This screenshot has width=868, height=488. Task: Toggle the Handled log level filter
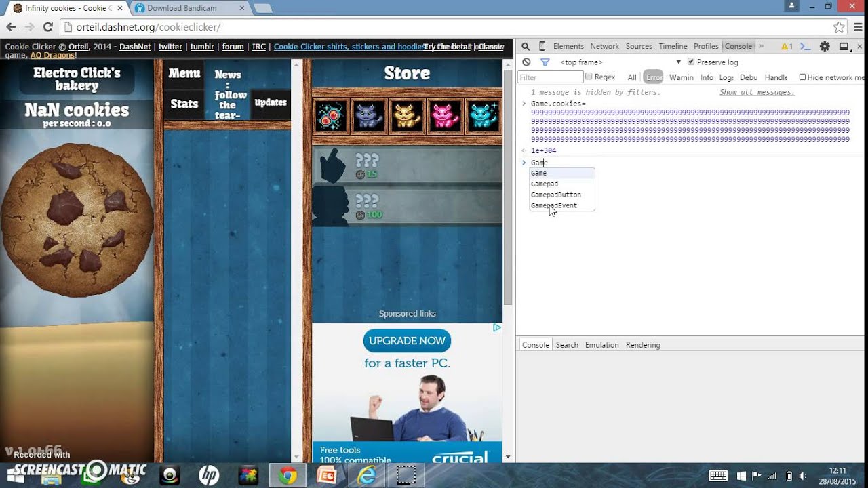tap(776, 77)
